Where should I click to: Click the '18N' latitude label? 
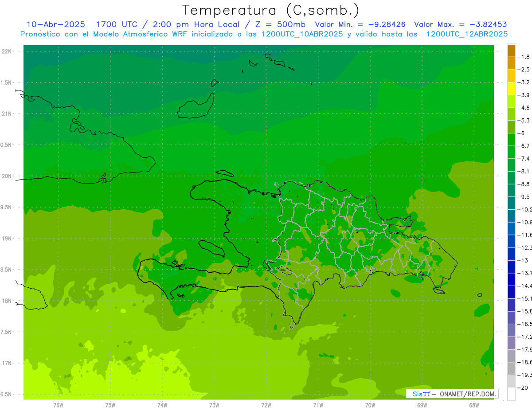(8, 301)
